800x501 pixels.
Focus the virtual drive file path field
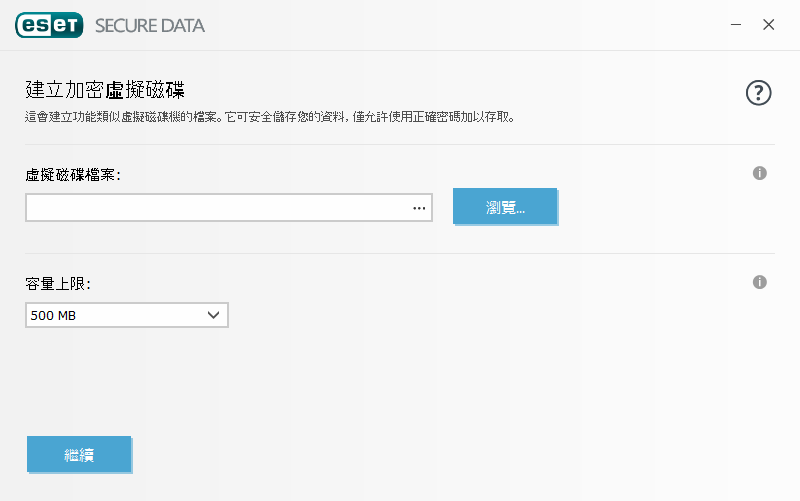[x=215, y=208]
